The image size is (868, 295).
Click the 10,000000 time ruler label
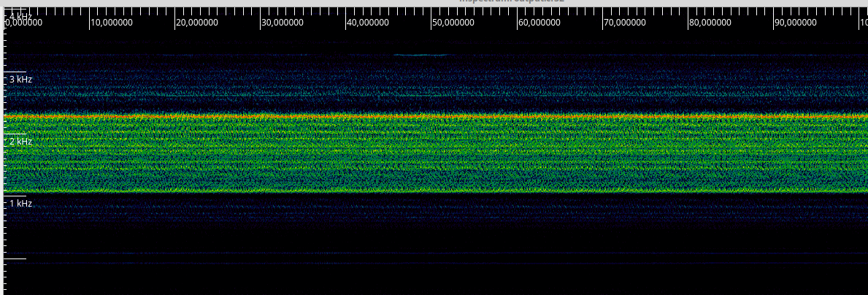point(112,23)
